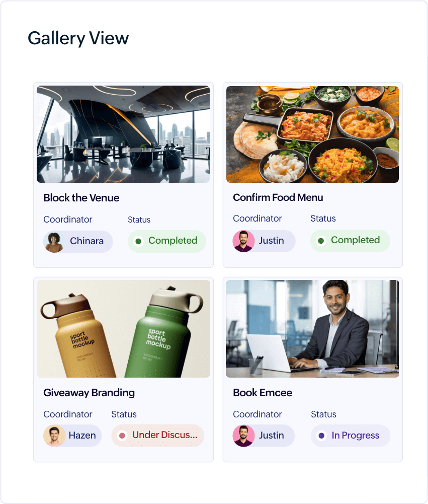The height and width of the screenshot is (504, 428).
Task: Click purple status dot of In Progress badge
Action: point(321,436)
